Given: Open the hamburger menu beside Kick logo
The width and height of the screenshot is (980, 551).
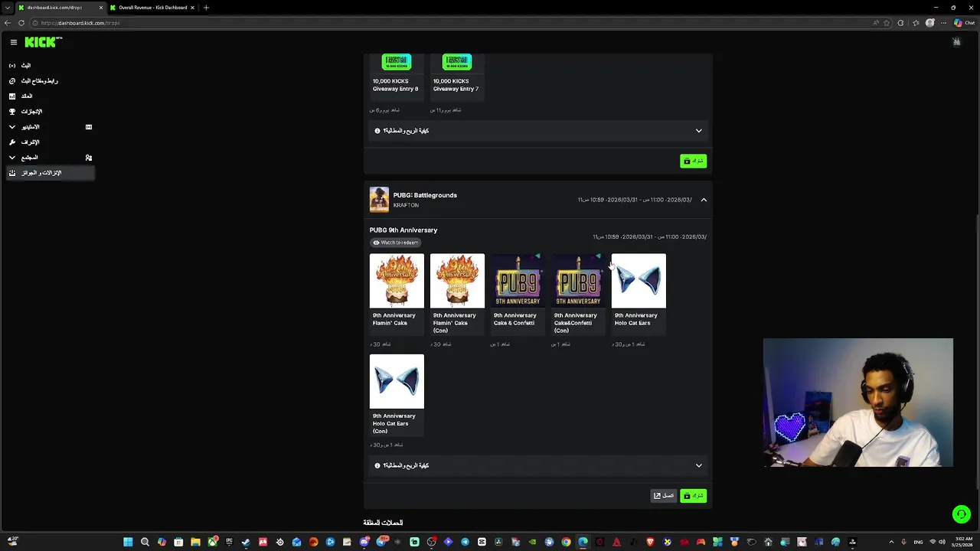Looking at the screenshot, I should click(x=13, y=42).
